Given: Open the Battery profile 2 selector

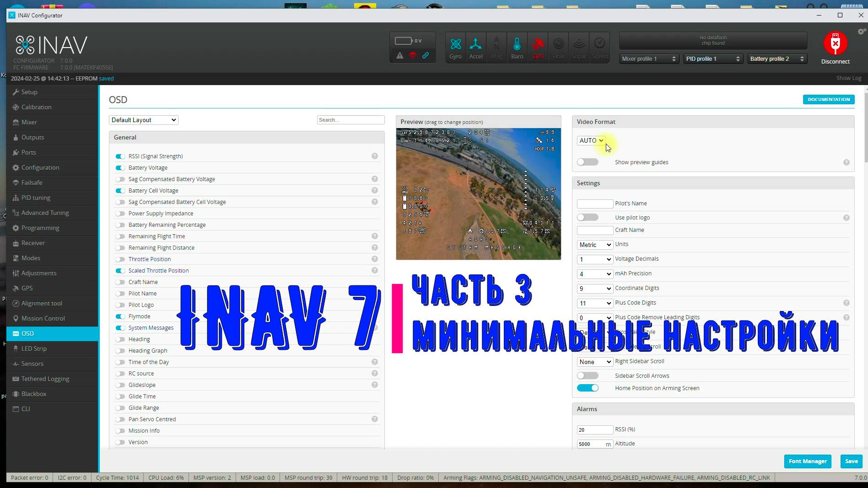Looking at the screenshot, I should click(x=777, y=59).
